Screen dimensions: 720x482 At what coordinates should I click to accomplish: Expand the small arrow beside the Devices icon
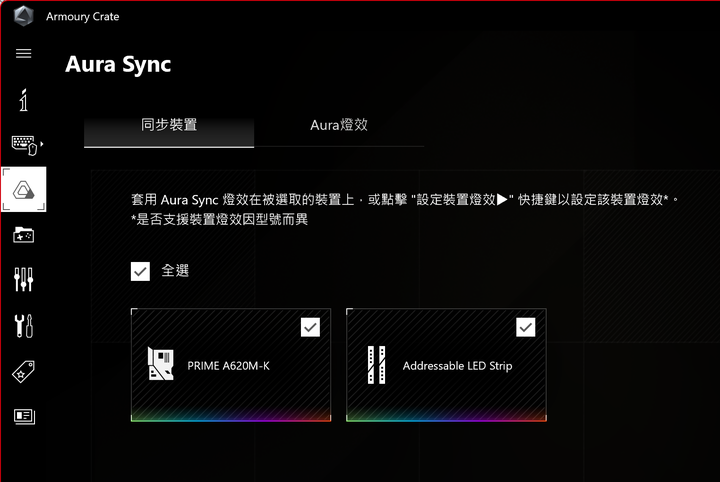(42, 144)
